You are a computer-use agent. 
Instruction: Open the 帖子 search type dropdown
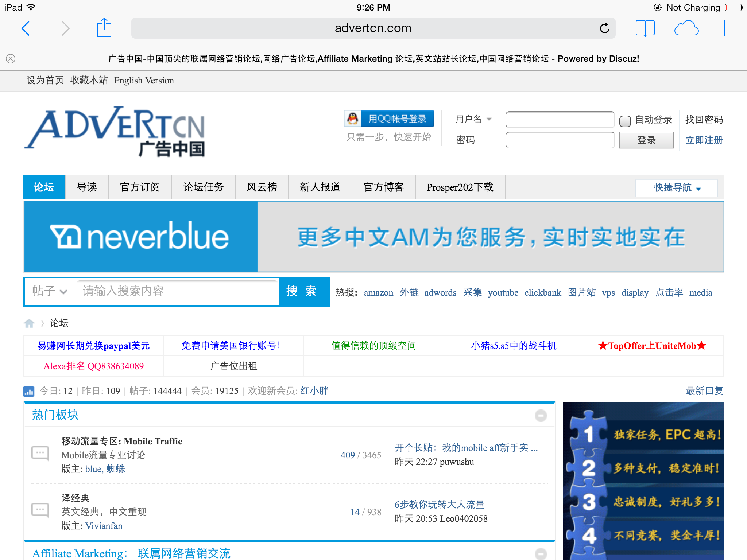click(x=50, y=291)
